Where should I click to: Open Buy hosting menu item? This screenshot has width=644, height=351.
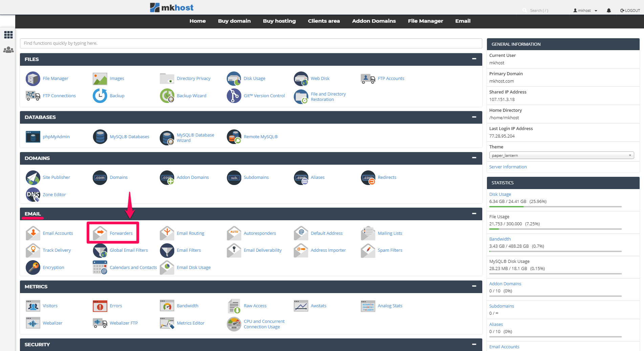click(x=279, y=21)
